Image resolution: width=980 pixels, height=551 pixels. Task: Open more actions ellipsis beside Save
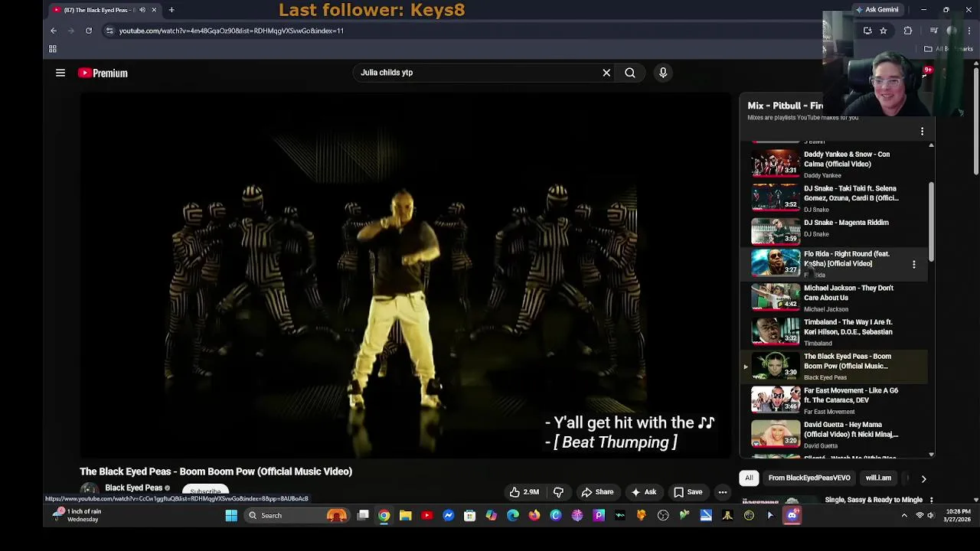click(x=723, y=492)
